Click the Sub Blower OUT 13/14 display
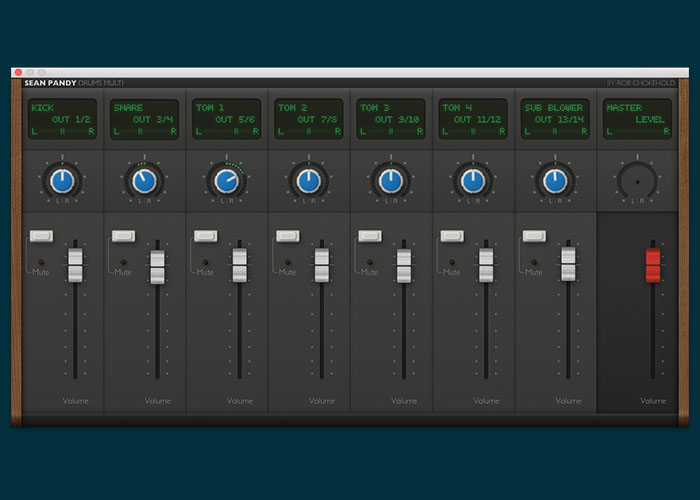 pos(555,119)
